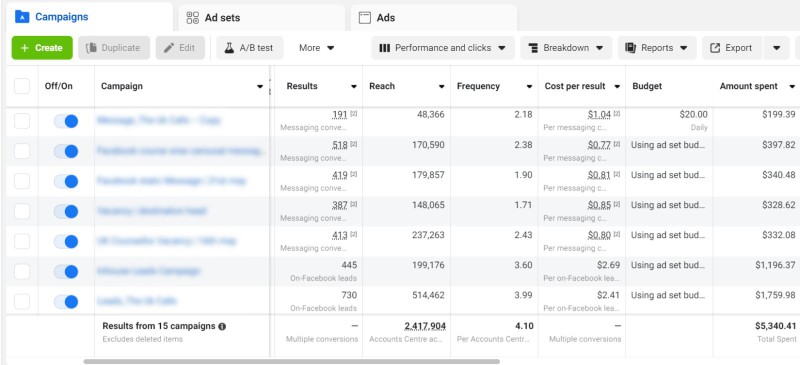Open the Results column dropdown arrow
Image resolution: width=800 pixels, height=365 pixels.
(x=354, y=87)
